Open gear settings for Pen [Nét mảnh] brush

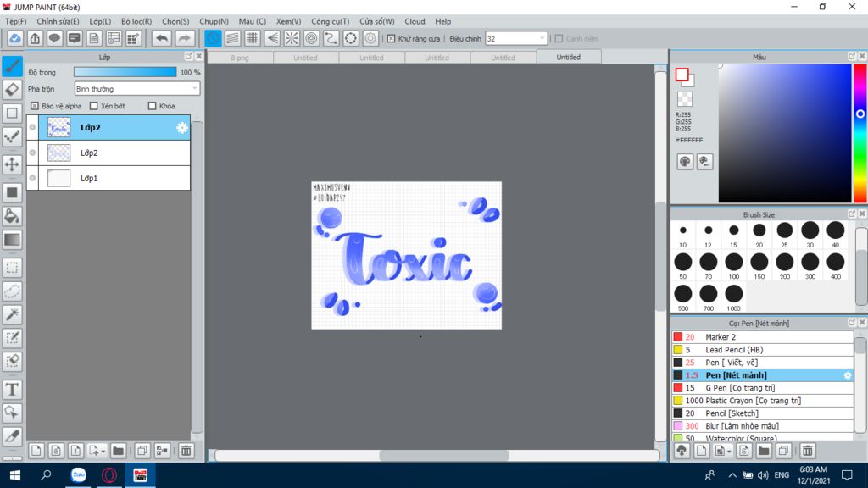848,375
